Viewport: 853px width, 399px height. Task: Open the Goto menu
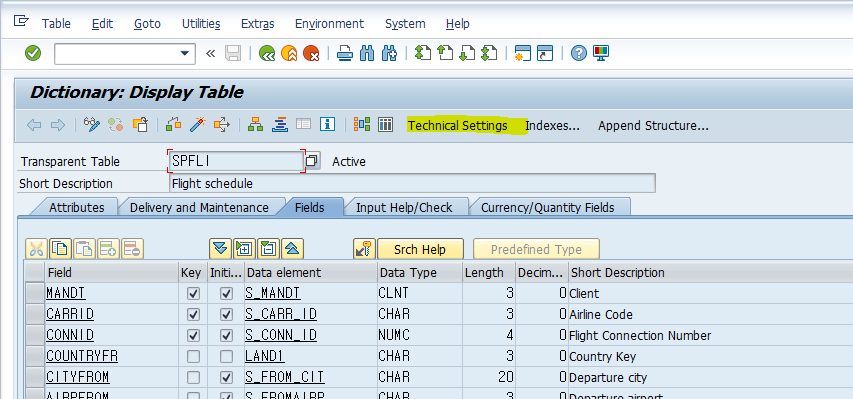[x=147, y=24]
